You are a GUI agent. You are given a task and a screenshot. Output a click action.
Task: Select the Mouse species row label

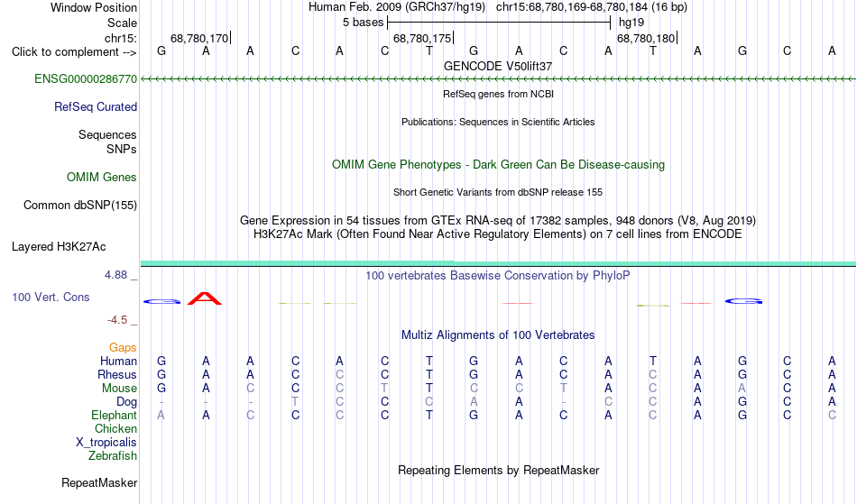tap(120, 389)
